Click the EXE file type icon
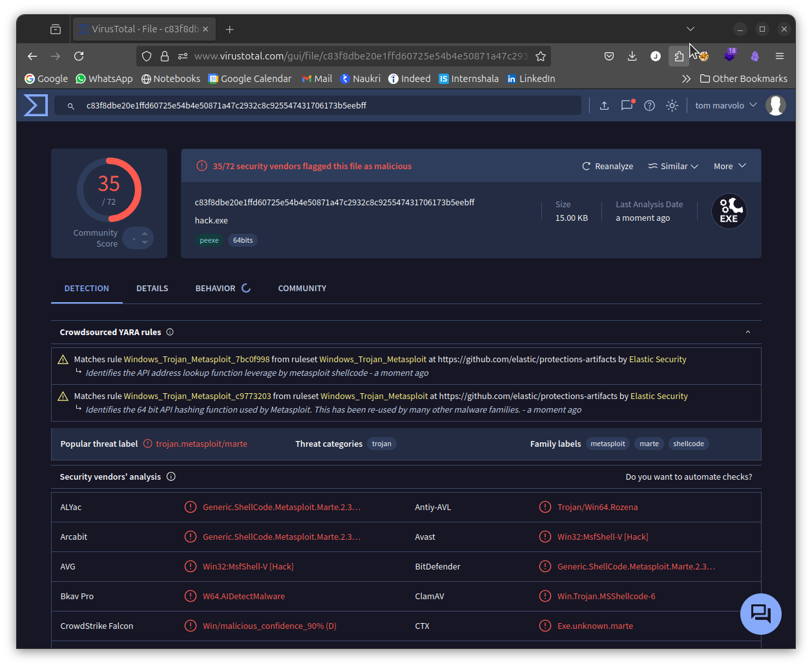The width and height of the screenshot is (812, 667). pos(729,211)
